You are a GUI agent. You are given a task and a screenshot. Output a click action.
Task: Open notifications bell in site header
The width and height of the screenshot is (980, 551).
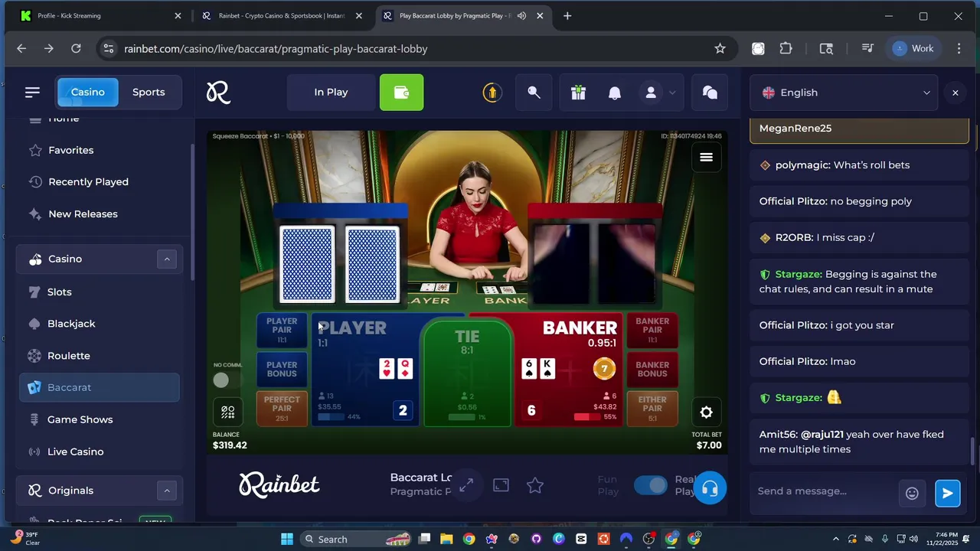[x=614, y=93]
